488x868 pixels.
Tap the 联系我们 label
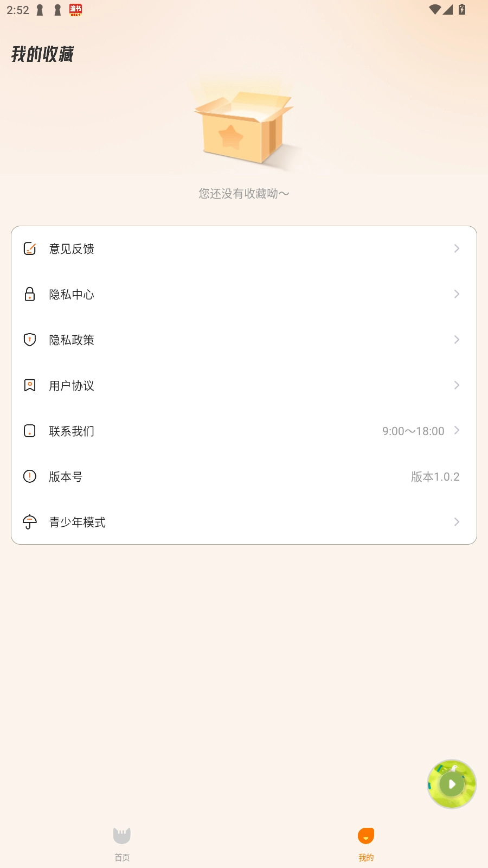pos(72,431)
